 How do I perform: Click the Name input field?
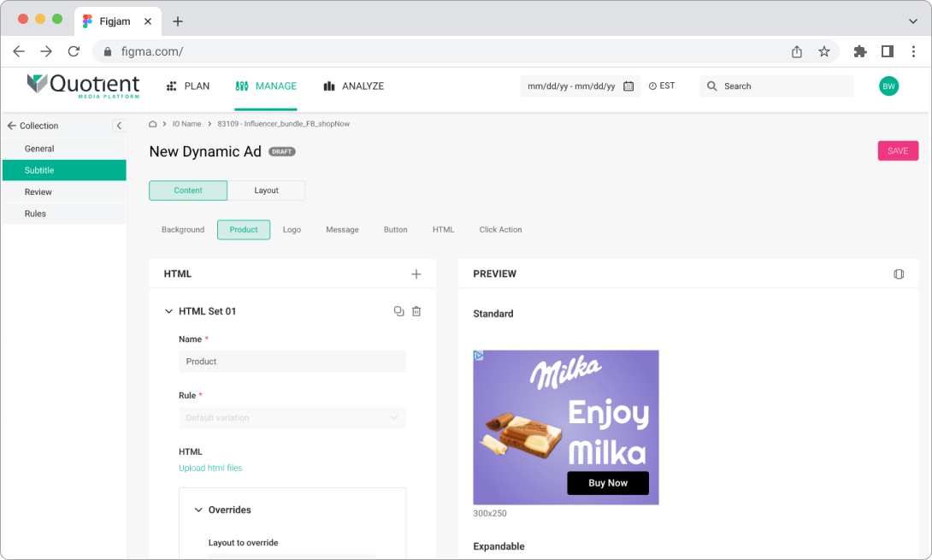[292, 362]
